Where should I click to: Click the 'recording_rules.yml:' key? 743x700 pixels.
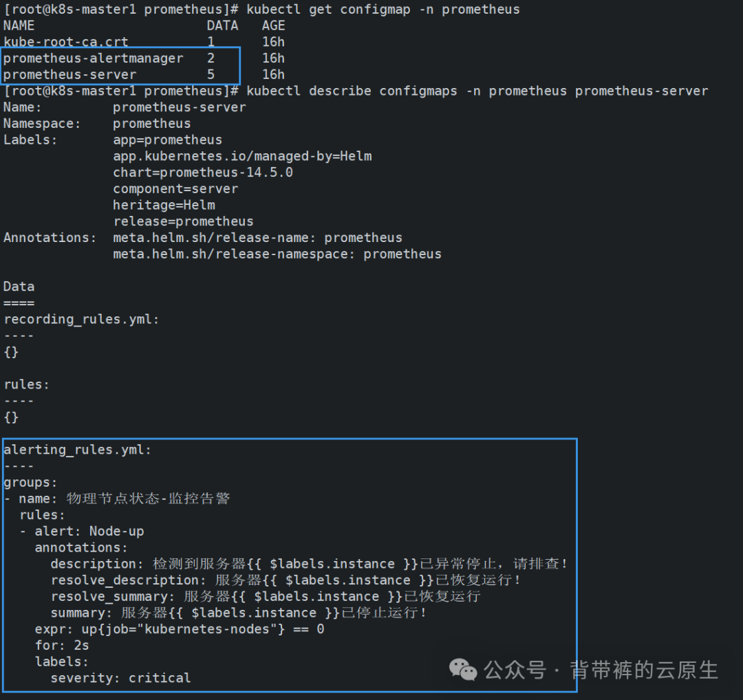pos(81,320)
